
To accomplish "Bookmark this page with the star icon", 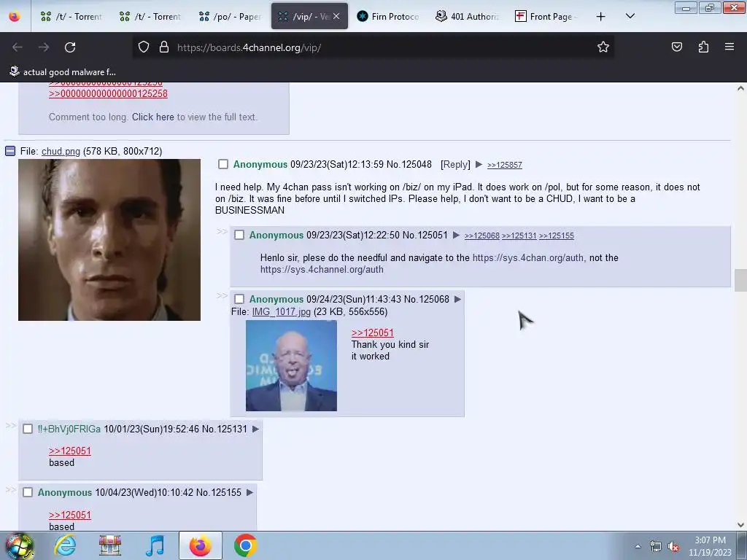I will tap(603, 47).
